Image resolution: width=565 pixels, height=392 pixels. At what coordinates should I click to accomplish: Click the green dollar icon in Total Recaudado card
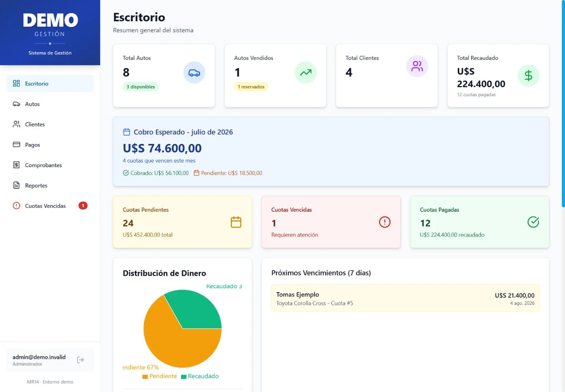528,75
